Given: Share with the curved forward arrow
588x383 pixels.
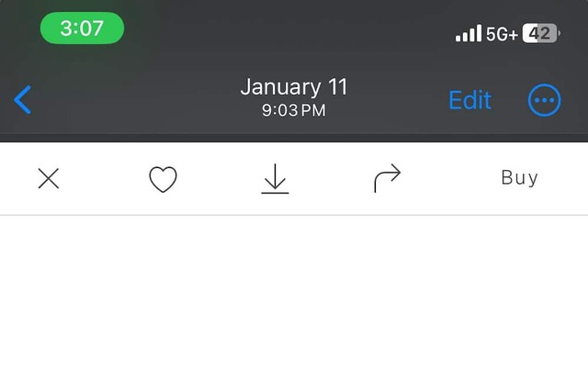Looking at the screenshot, I should point(388,178).
